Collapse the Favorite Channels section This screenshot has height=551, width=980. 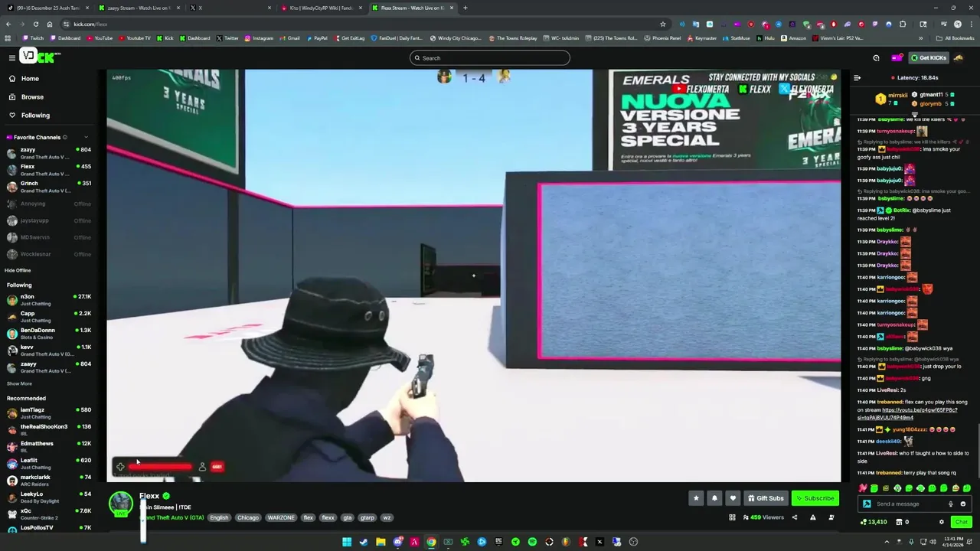[86, 137]
